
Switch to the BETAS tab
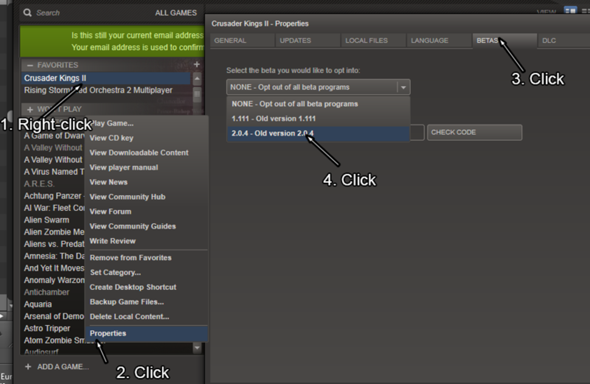[505, 41]
